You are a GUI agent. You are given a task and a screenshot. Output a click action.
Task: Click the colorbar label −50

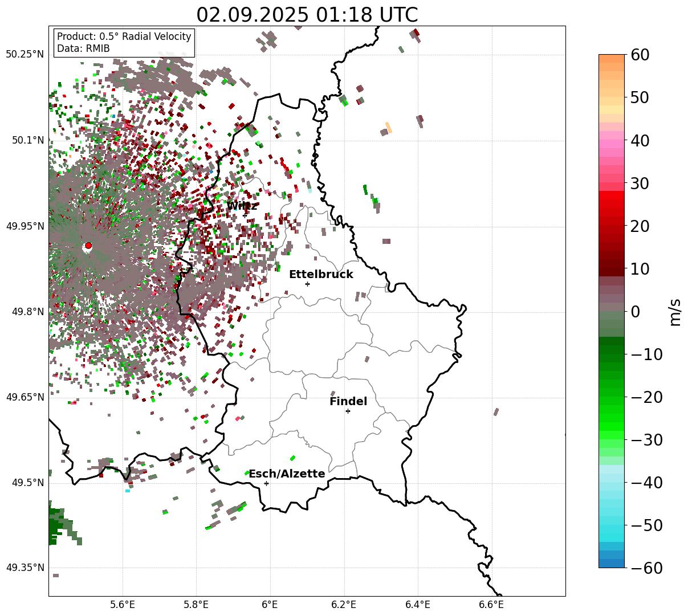tap(647, 525)
